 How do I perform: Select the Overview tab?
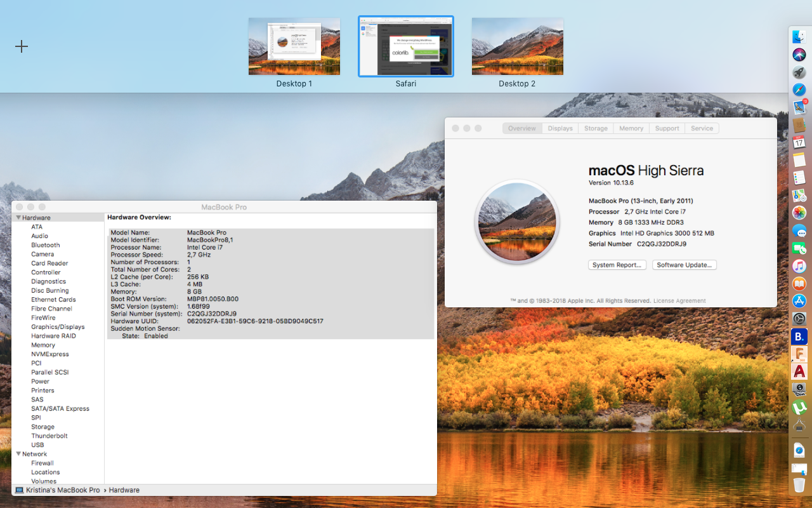coord(522,128)
